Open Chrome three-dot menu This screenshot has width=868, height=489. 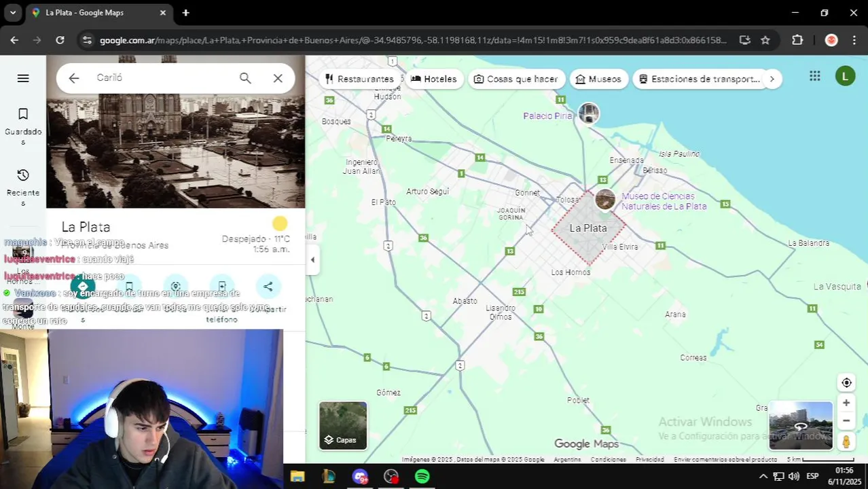[854, 40]
